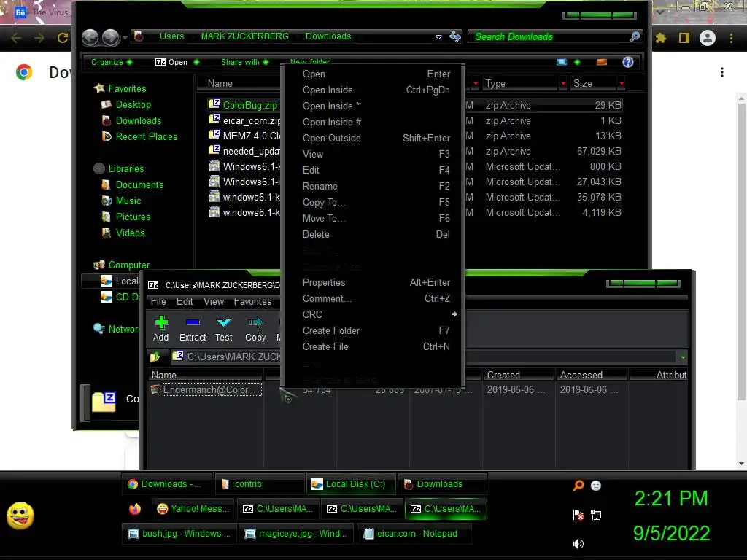Choose Delete in the context menu
Viewport: 747px width, 560px height.
[x=316, y=234]
